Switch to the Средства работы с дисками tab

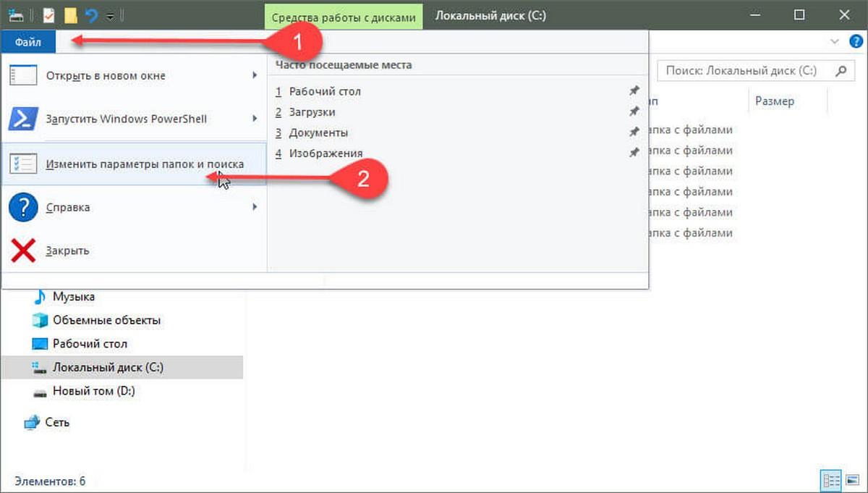(x=343, y=16)
